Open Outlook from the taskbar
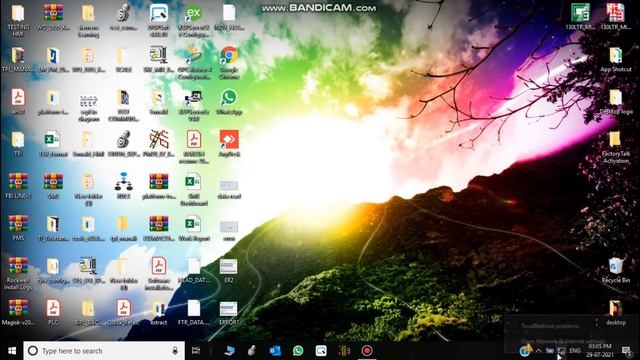640x360 pixels. [x=275, y=351]
